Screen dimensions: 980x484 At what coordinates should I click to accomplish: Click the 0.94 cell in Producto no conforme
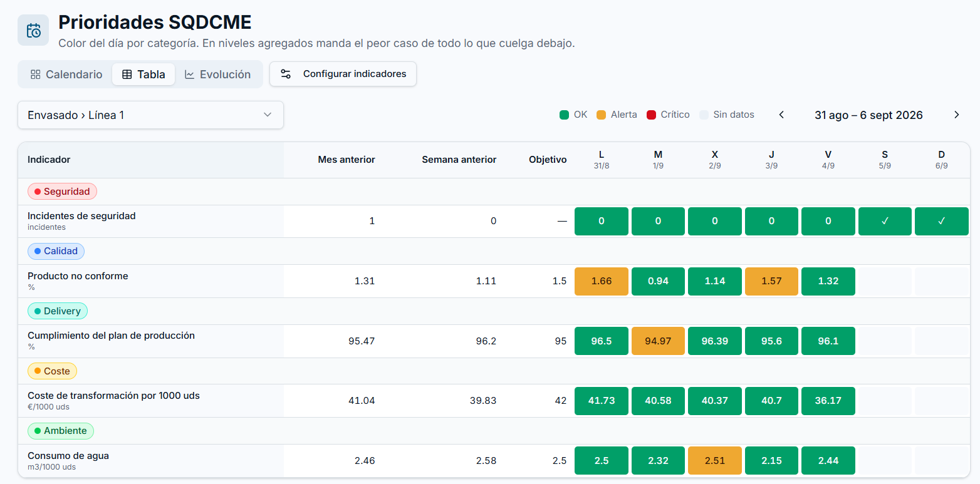[658, 281]
